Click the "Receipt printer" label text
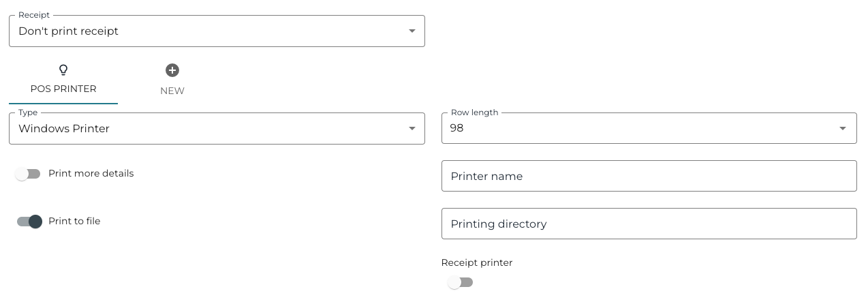Screen dimensions: 868x302 [x=477, y=262]
